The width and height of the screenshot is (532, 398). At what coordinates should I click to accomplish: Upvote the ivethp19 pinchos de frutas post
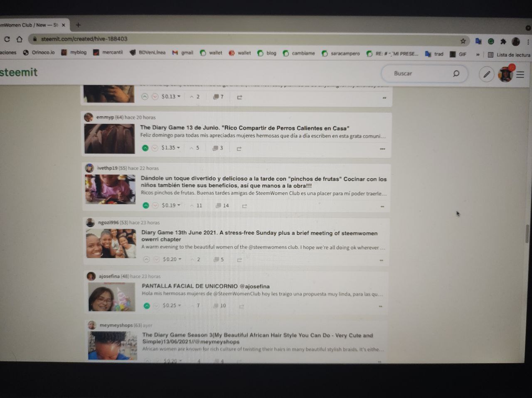coord(146,205)
